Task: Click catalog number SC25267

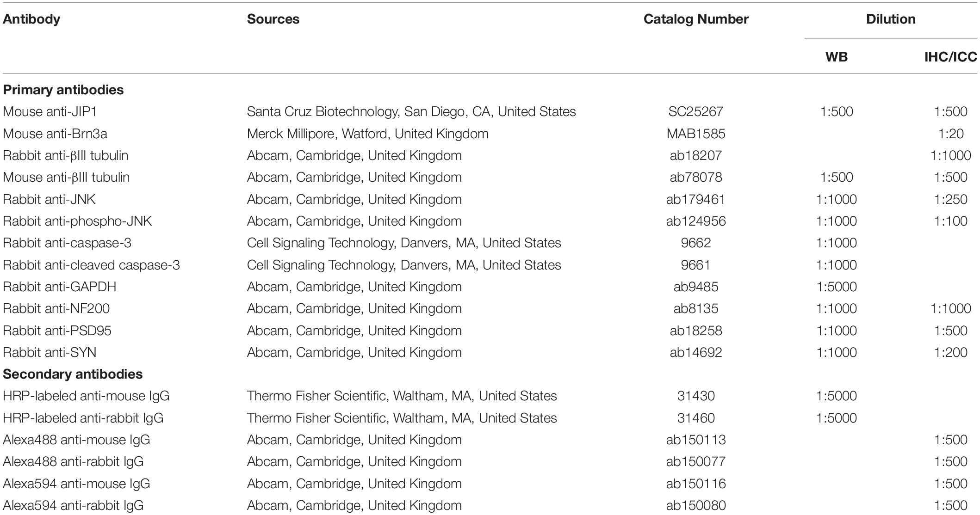Action: 696,112
